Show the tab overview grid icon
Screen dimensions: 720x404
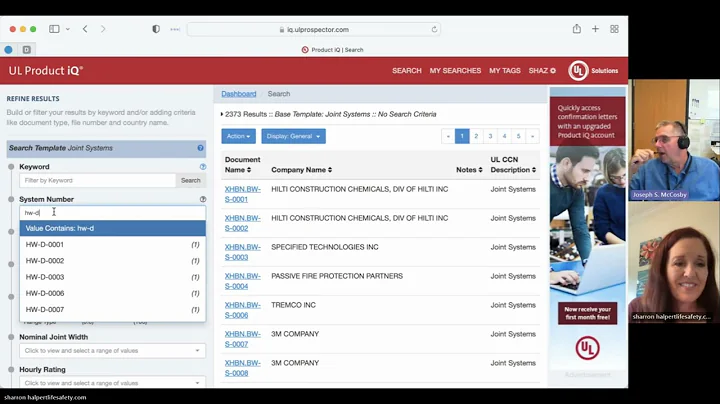point(614,29)
